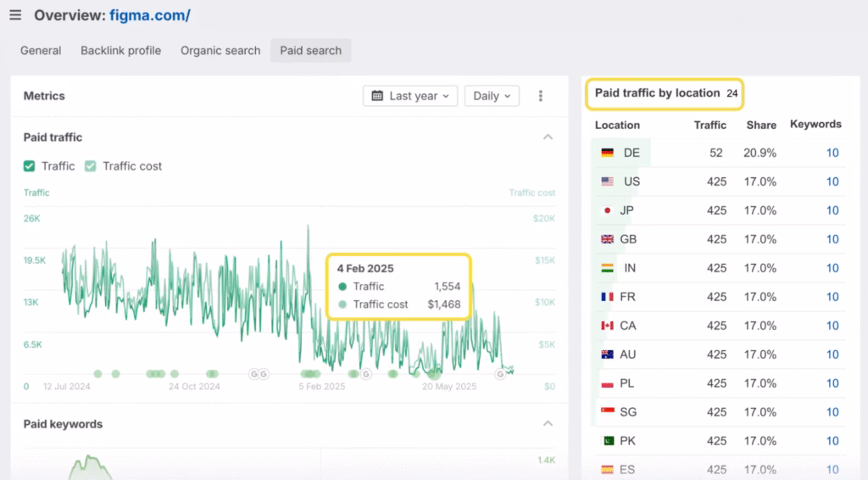Click the first green marker on chart timeline
The image size is (868, 480).
(97, 373)
